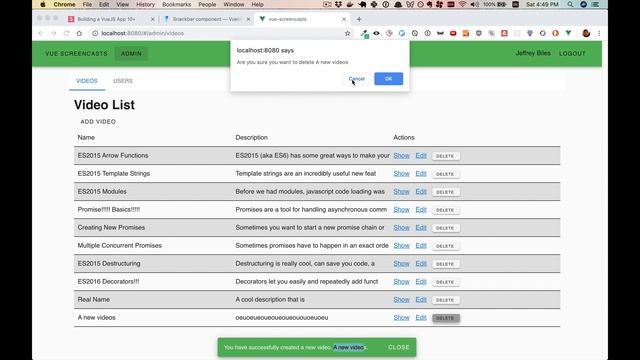
Task: Click the browser home icon
Action: (x=79, y=33)
